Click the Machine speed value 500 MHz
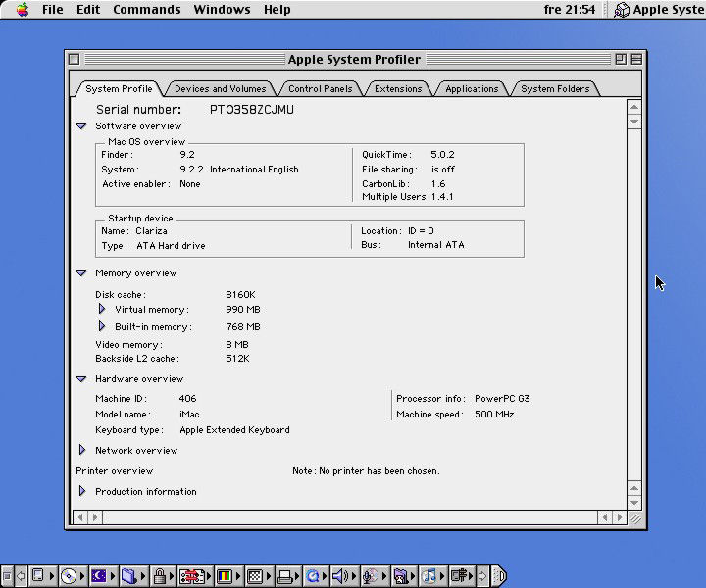Viewport: 706px width, 588px height. click(x=494, y=415)
